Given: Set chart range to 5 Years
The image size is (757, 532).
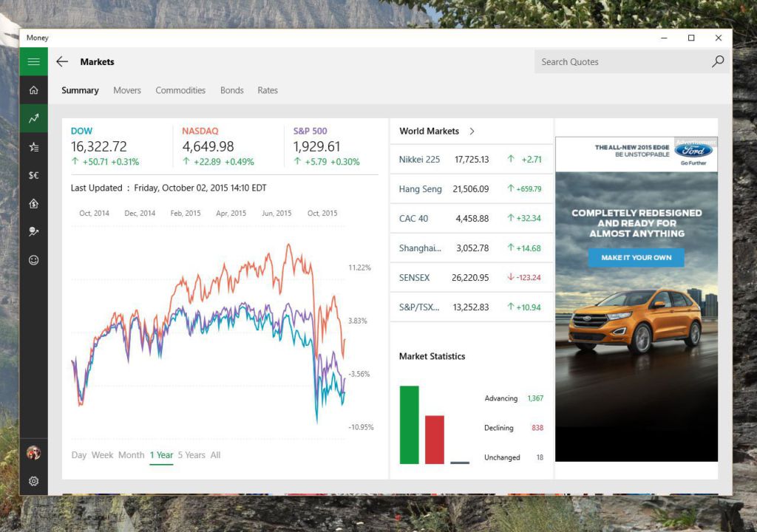Looking at the screenshot, I should click(x=191, y=454).
